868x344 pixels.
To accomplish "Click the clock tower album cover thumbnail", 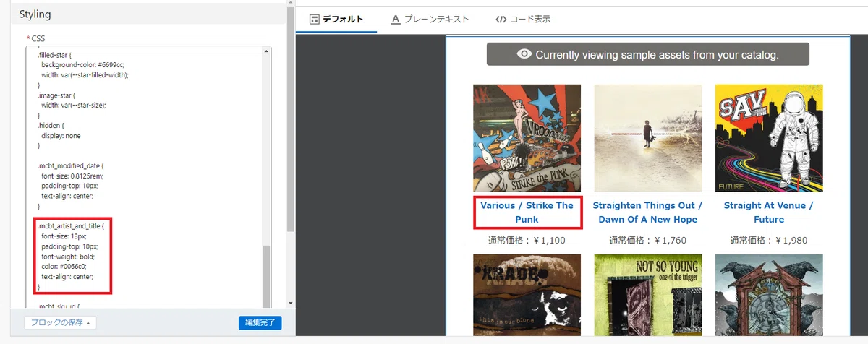I will [768, 296].
